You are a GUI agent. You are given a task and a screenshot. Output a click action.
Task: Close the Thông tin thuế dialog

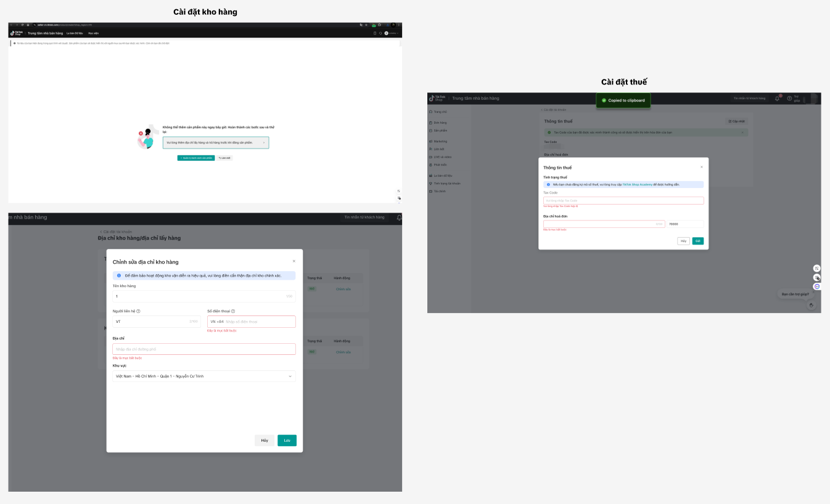pyautogui.click(x=701, y=167)
